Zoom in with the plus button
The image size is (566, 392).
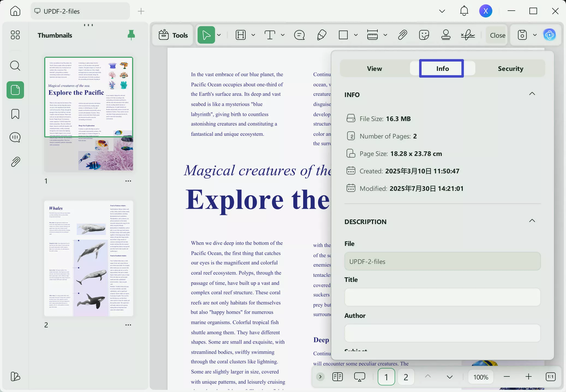point(529,377)
